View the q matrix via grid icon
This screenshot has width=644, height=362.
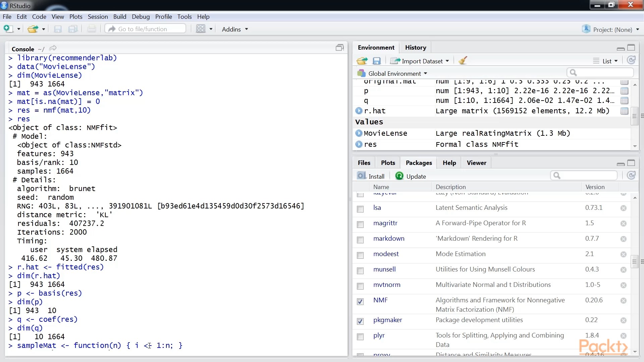[x=624, y=101]
